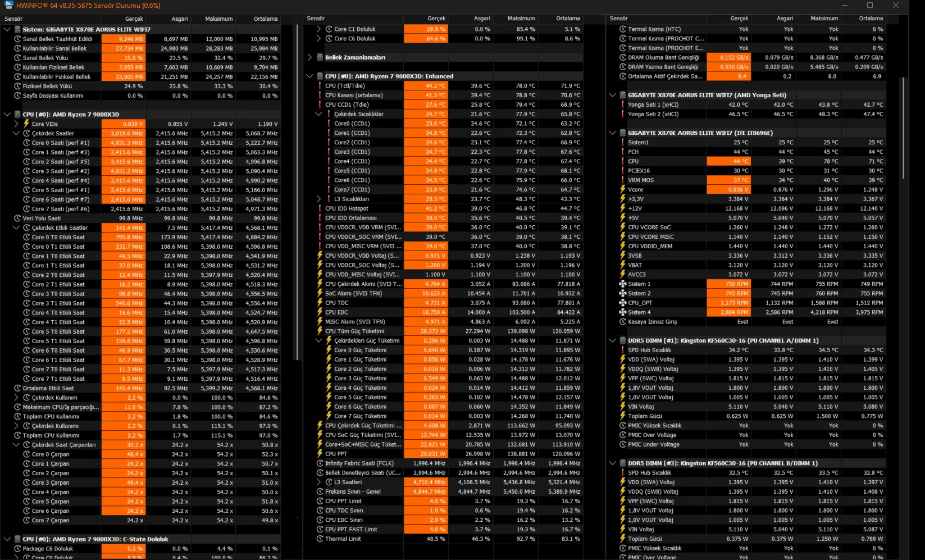Click the clock icon beside Infinity Fabric Saati (FCLK)

click(x=320, y=463)
